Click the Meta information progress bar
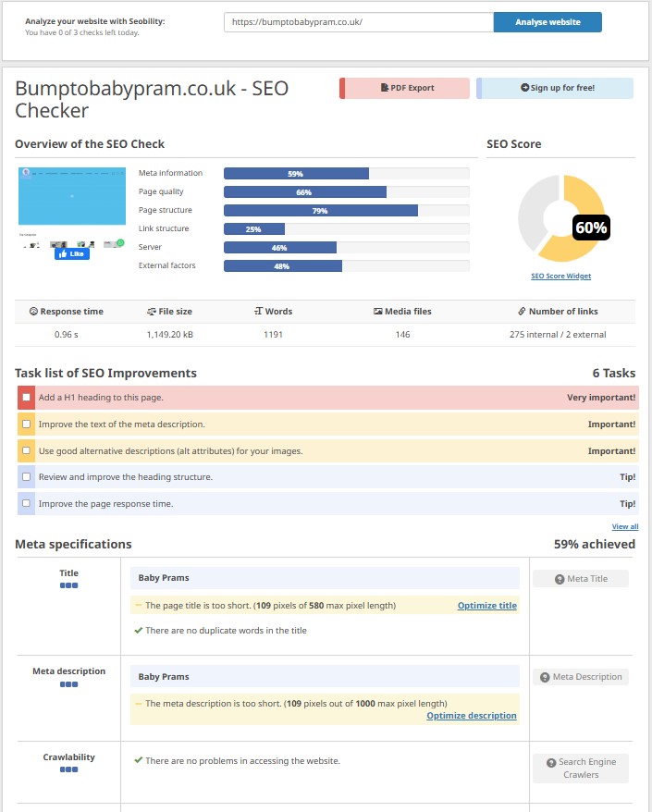 point(346,174)
